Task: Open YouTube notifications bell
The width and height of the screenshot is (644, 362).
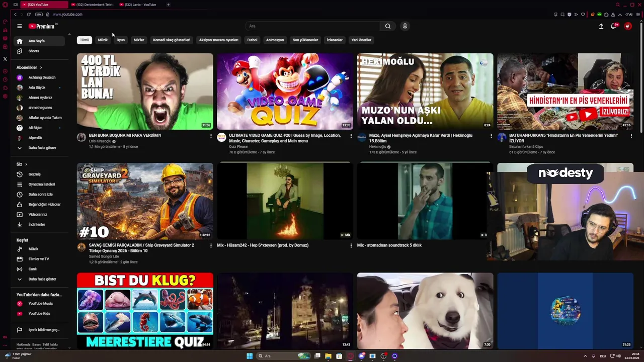Action: tap(613, 26)
